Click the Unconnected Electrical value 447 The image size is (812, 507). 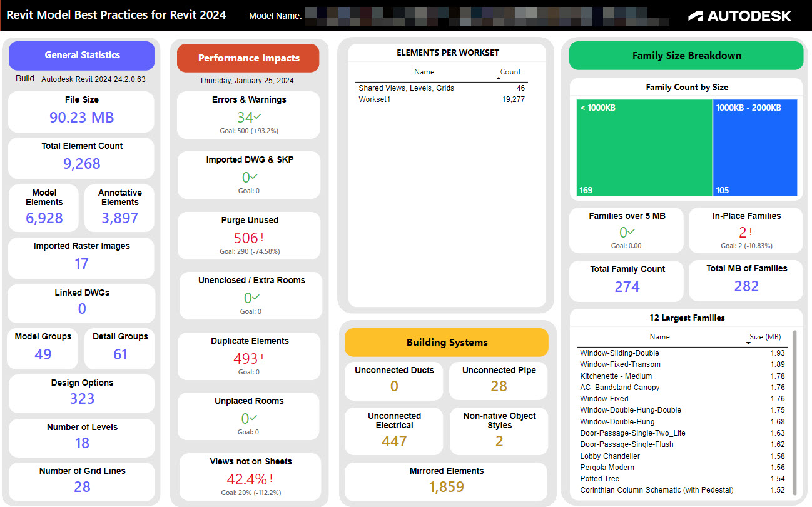coord(394,441)
